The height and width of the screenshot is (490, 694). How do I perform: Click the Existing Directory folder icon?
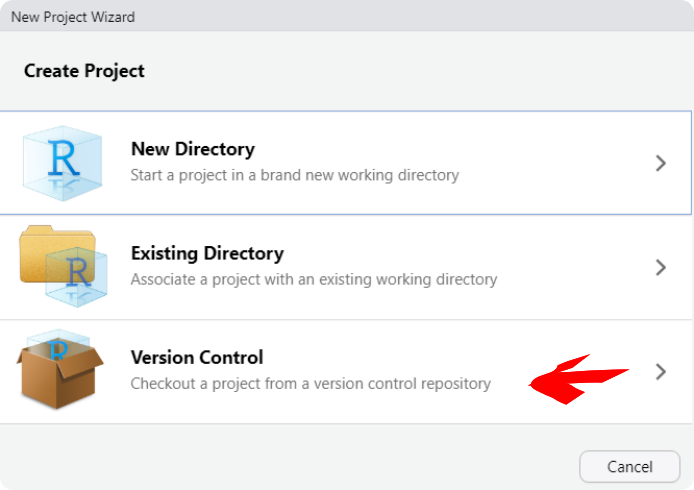click(x=63, y=266)
